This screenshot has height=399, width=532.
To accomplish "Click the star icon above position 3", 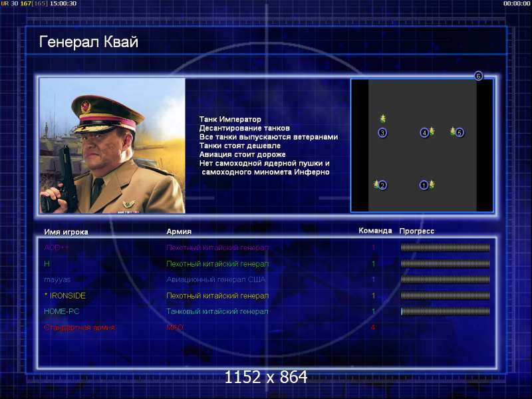I will pos(383,118).
